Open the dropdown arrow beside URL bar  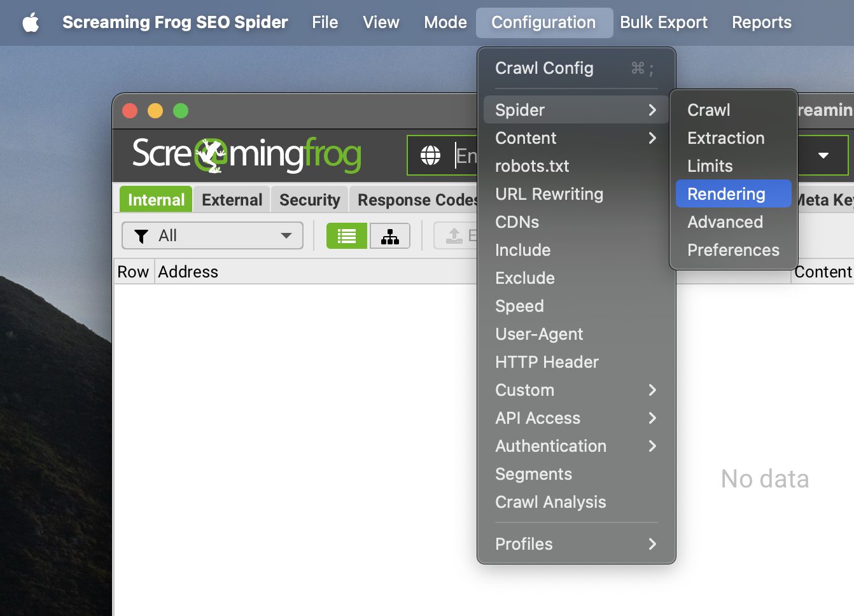tap(823, 155)
